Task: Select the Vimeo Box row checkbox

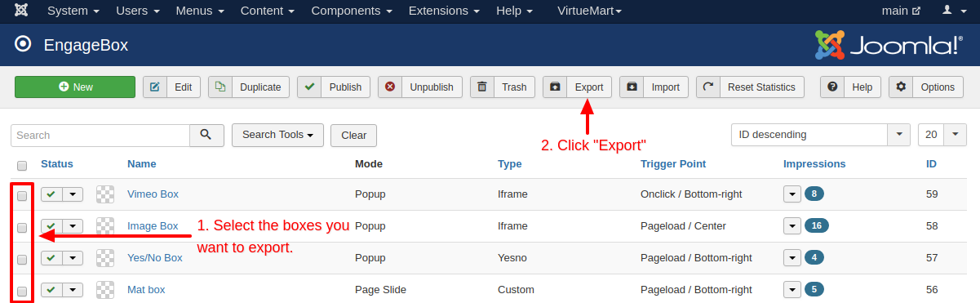Action: point(22,195)
